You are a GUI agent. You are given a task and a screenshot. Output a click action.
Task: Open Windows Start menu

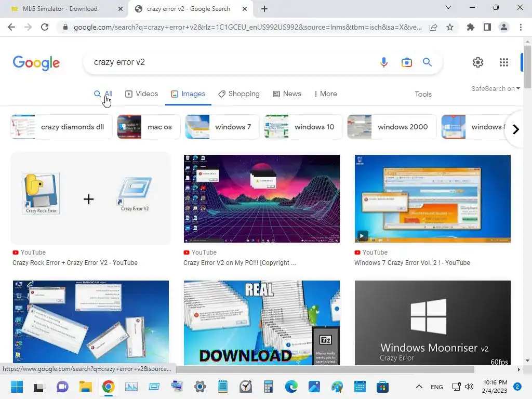point(17,387)
